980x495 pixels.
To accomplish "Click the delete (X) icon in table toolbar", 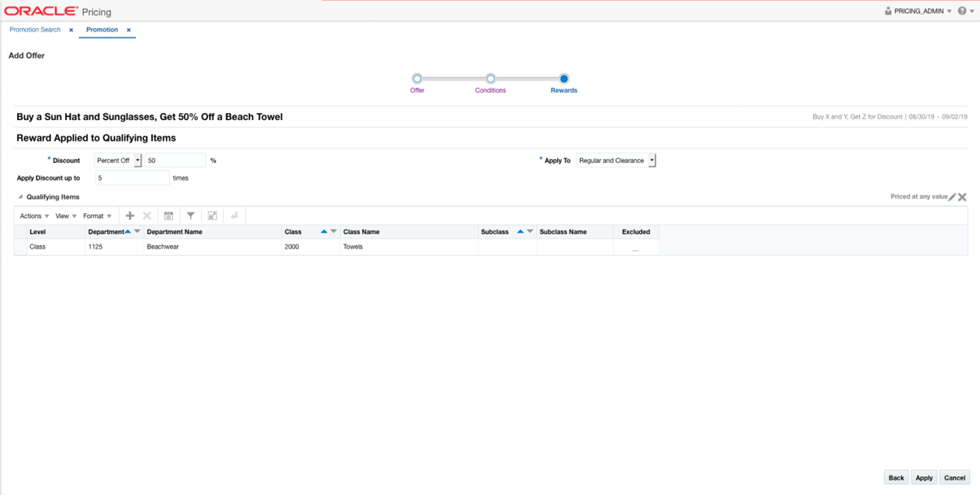I will pos(147,215).
